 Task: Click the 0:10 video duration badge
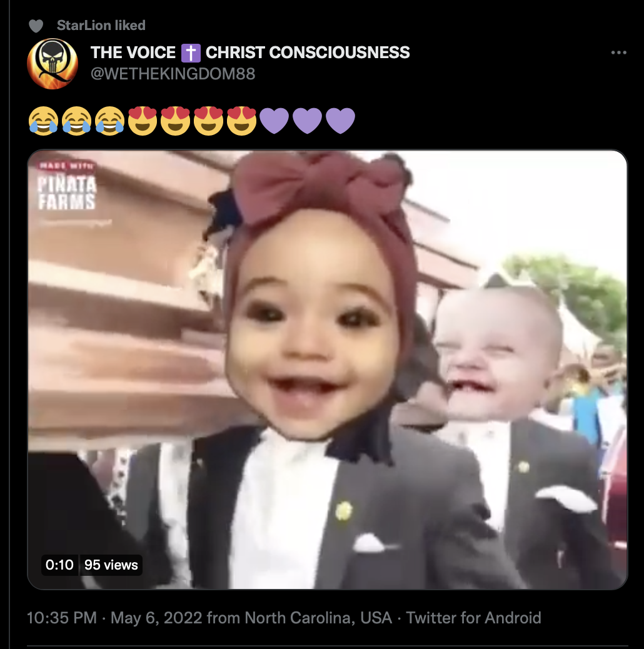coord(59,565)
